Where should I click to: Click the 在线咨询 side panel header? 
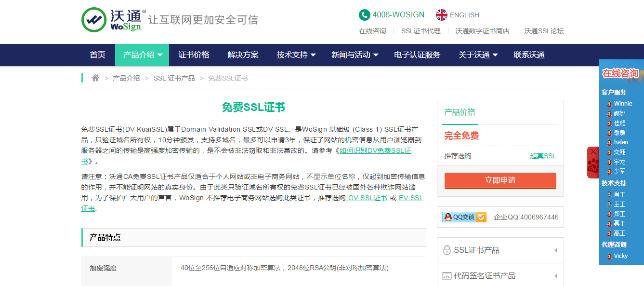(620, 73)
